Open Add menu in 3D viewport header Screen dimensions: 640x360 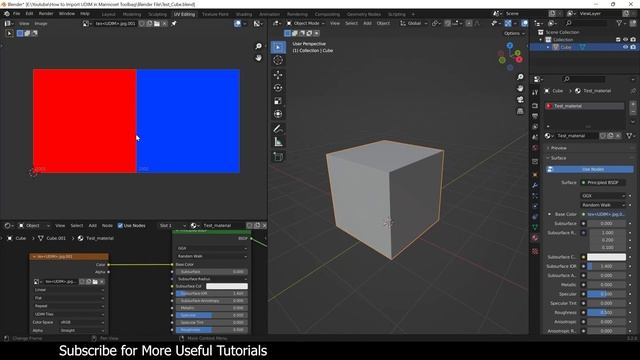(x=367, y=24)
